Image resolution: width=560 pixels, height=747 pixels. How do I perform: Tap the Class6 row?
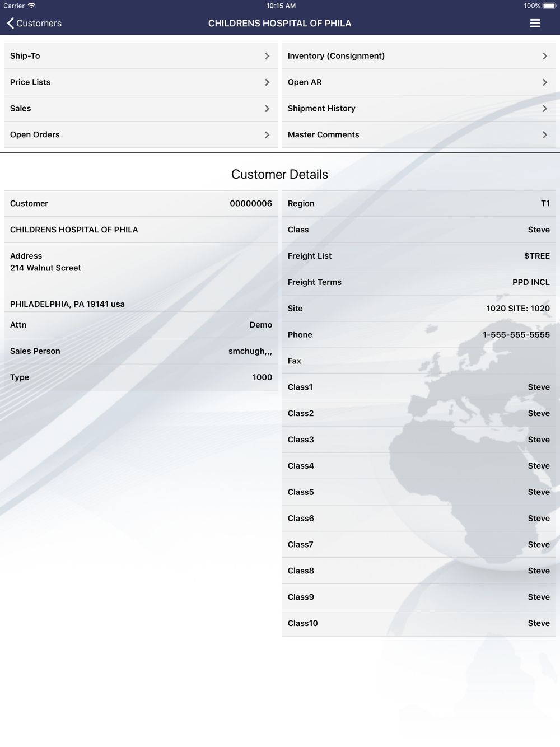[419, 519]
